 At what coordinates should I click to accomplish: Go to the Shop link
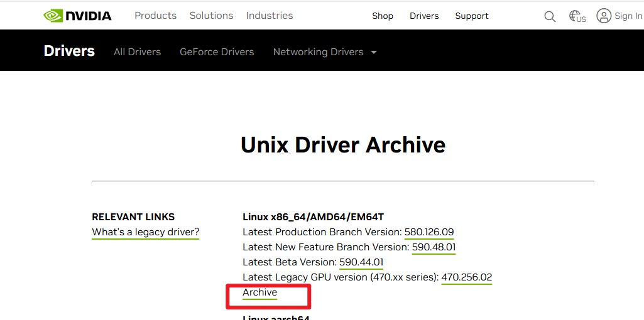pos(383,16)
